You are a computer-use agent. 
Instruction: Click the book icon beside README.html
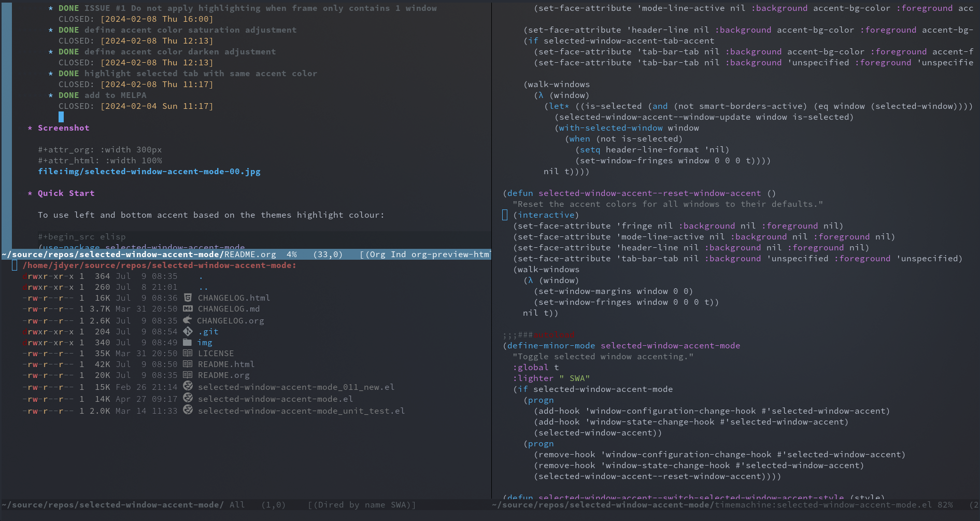point(188,364)
